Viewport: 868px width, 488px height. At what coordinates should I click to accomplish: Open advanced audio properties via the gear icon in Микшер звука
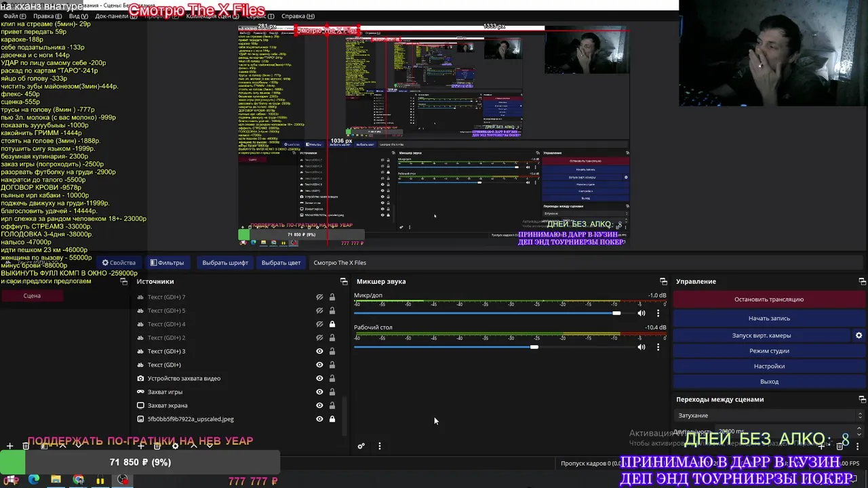click(361, 446)
